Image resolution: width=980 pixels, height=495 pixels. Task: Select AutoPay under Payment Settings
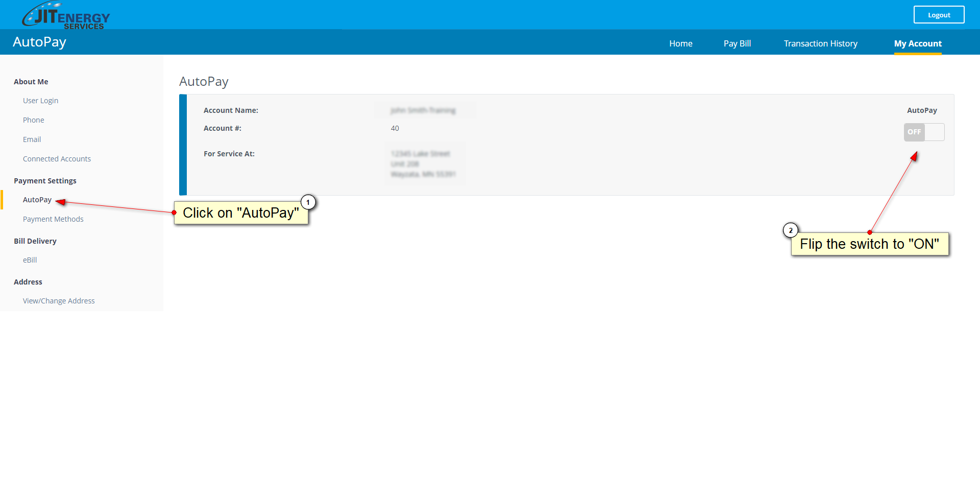(37, 200)
